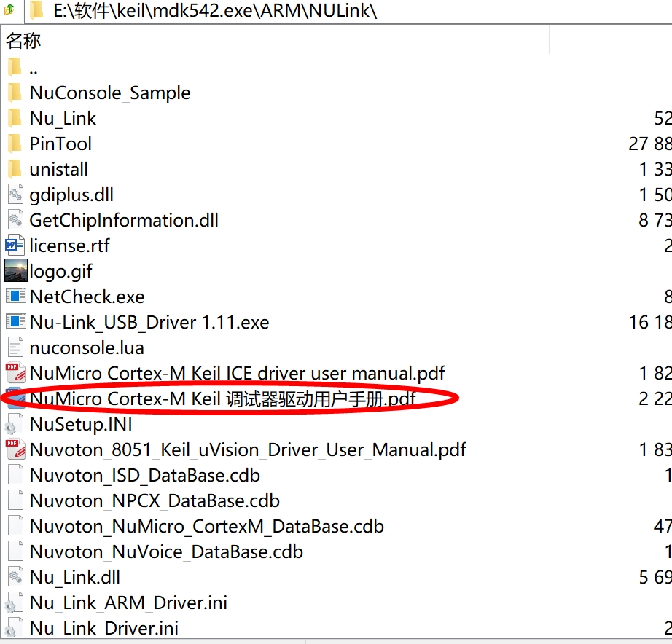Click the Nu_Link.dll gear file icon
672x644 pixels.
[15, 577]
